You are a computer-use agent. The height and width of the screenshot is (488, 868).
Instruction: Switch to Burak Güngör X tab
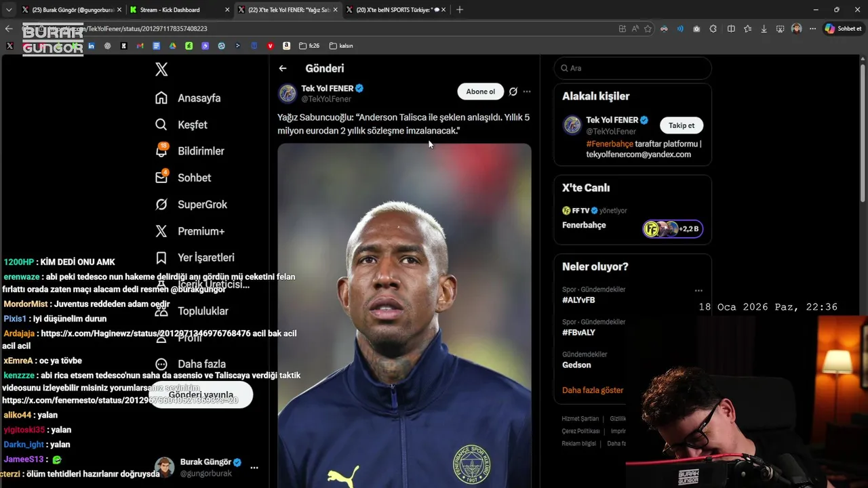click(71, 9)
